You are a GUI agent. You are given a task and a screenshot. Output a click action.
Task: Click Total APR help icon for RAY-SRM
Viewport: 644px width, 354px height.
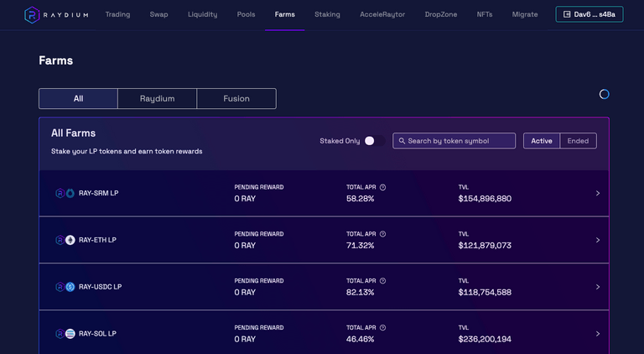(x=382, y=187)
